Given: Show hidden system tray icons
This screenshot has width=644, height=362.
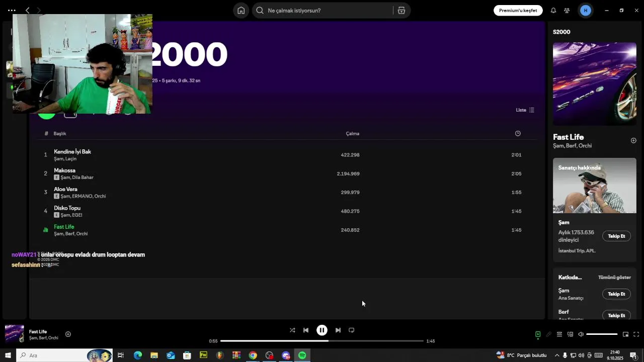Looking at the screenshot, I should tap(556, 355).
